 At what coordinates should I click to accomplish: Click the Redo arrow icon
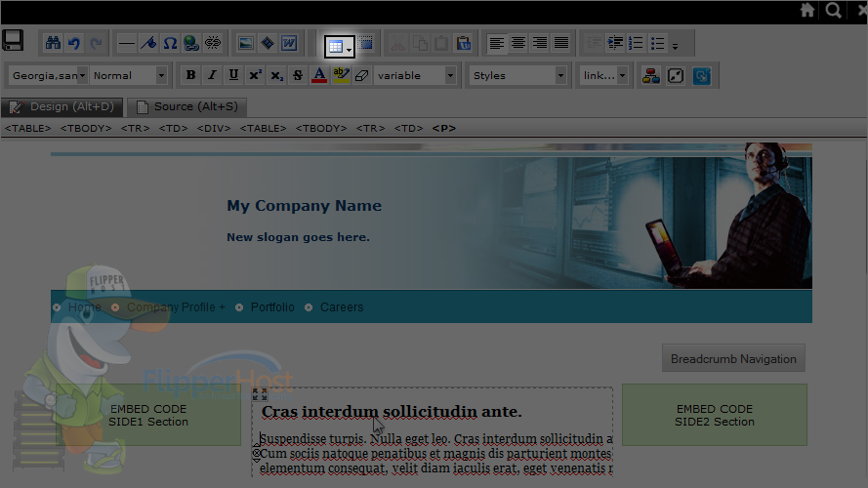click(96, 43)
